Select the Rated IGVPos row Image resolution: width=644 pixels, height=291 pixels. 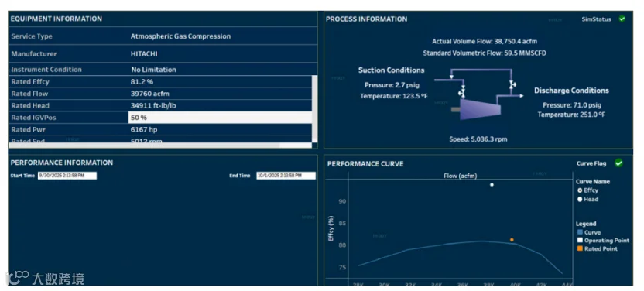coord(160,118)
